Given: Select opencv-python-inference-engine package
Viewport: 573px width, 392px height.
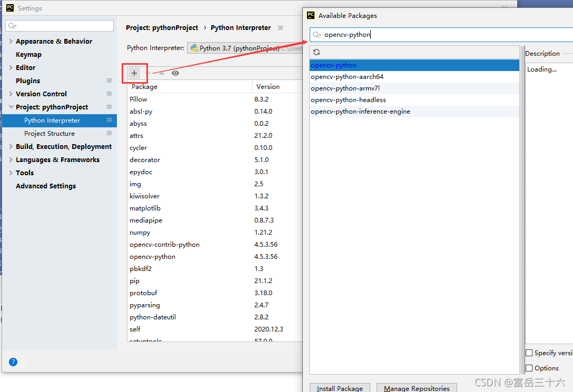Looking at the screenshot, I should [414, 112].
